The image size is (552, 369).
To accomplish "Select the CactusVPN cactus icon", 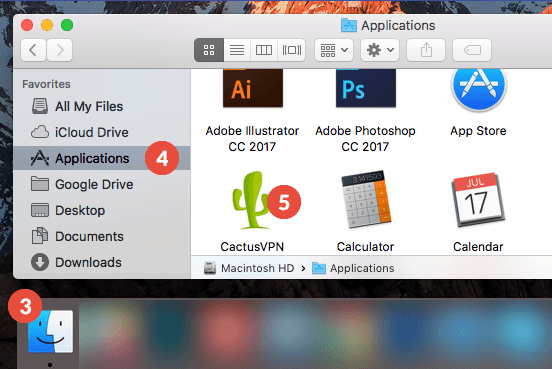I will tap(251, 200).
